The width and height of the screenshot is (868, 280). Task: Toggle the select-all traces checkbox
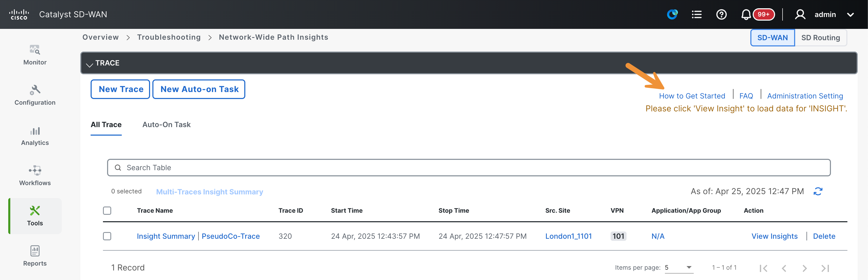(x=107, y=210)
